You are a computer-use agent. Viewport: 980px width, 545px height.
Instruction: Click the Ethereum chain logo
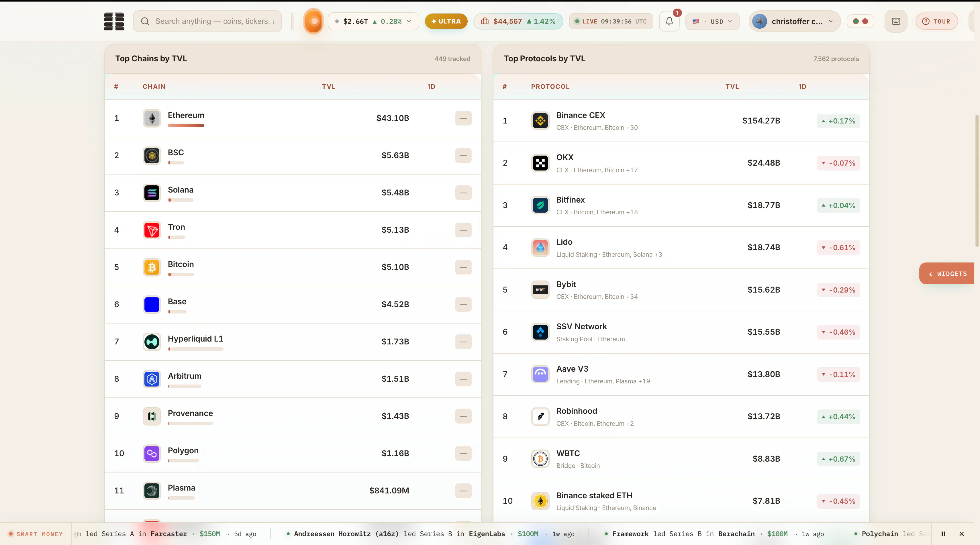152,118
